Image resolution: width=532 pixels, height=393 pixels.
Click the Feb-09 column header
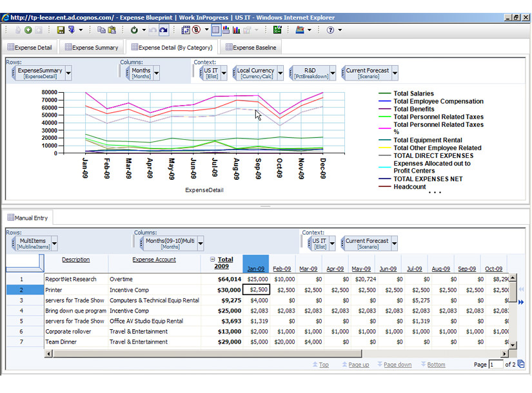tap(282, 269)
